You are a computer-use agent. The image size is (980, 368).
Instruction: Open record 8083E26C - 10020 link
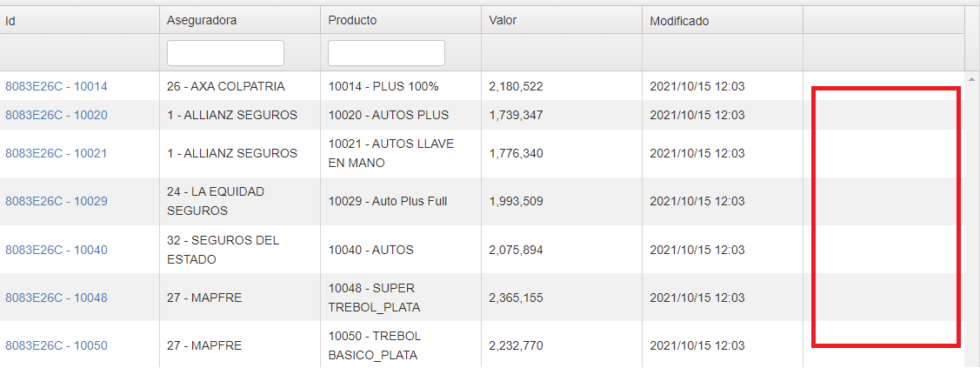57,115
